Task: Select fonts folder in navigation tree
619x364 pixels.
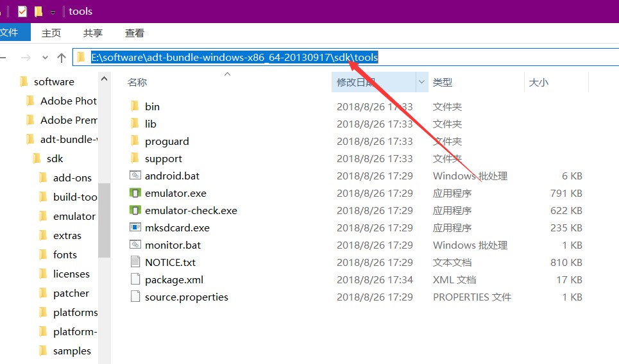Action: [65, 255]
